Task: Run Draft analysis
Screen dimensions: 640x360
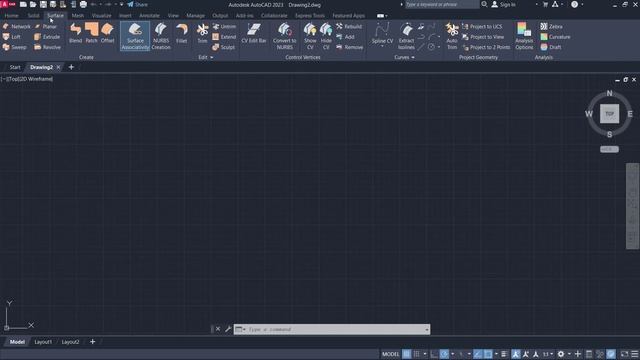Action: click(x=551, y=47)
